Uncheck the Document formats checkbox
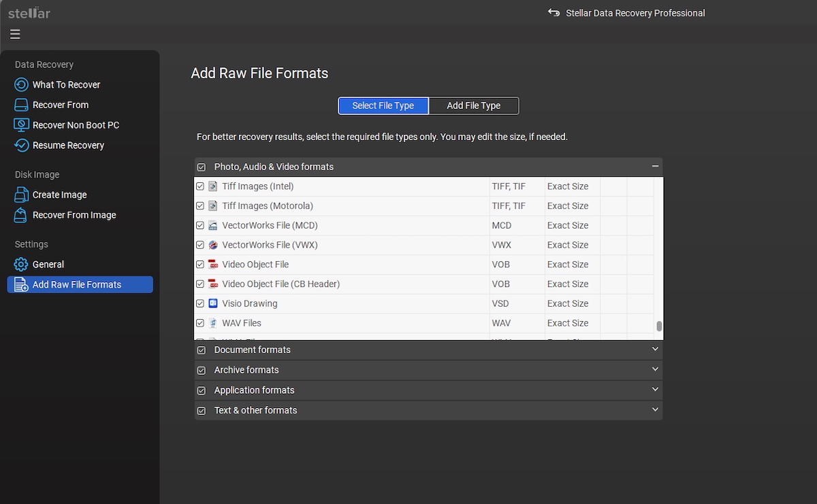This screenshot has height=504, width=817. (201, 350)
